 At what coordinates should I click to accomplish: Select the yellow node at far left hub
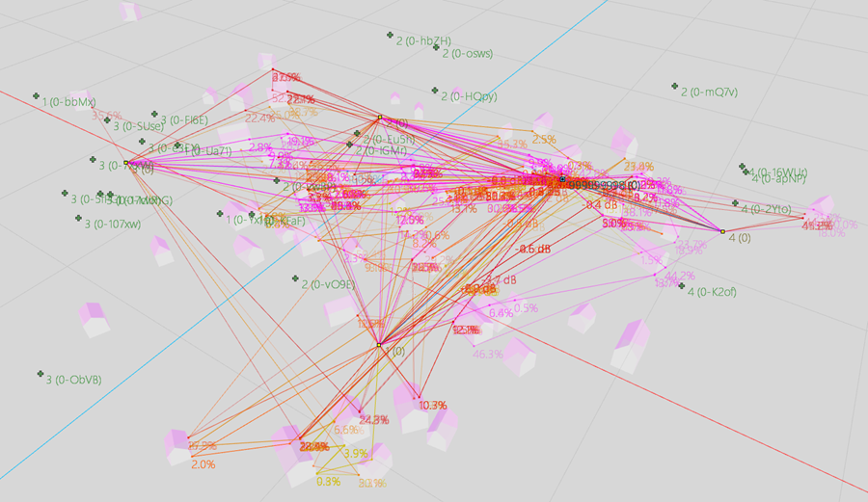126,163
